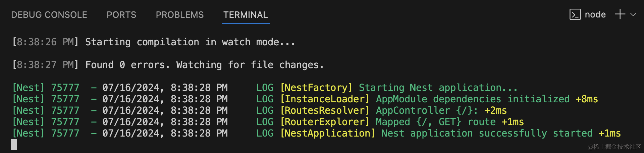This screenshot has width=644, height=153.
Task: Click the +2ms timing text
Action: 495,110
